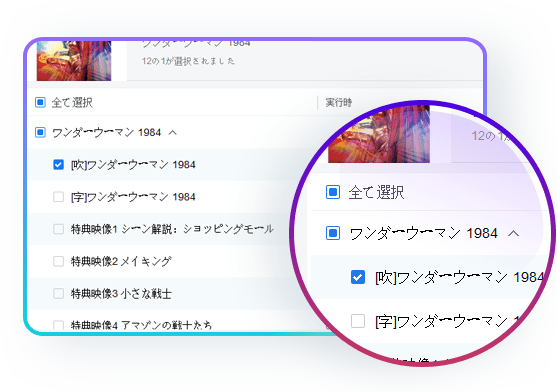Uncheck the [吹]ワンダーウーマン 1984 item
Screen dimensions: 557x392
pyautogui.click(x=58, y=165)
